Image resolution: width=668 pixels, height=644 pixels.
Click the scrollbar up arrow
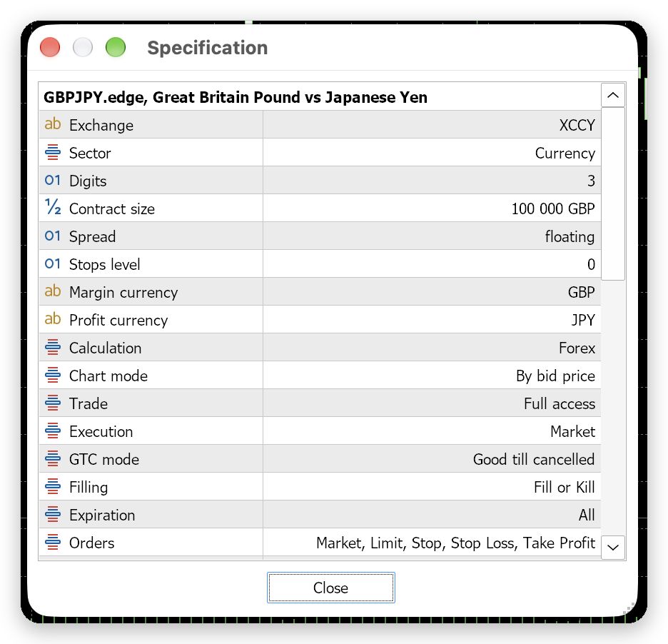point(613,95)
